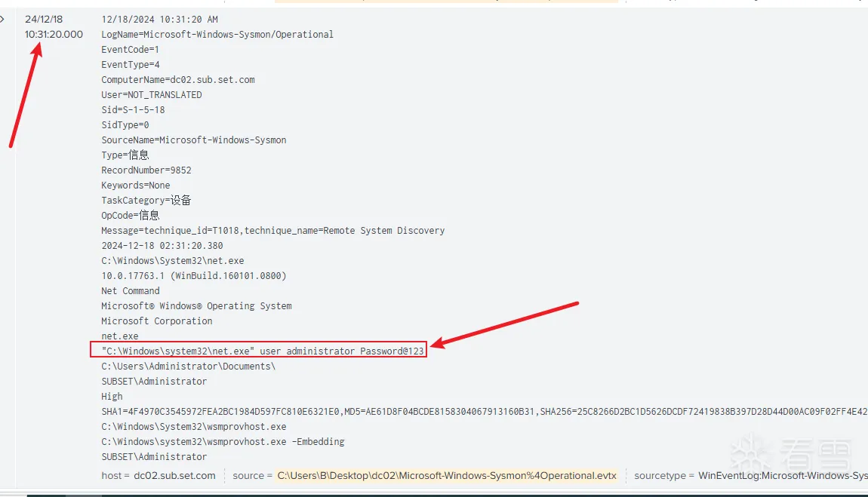
Task: Click the Message technique_id=T1018 line
Action: [273, 231]
